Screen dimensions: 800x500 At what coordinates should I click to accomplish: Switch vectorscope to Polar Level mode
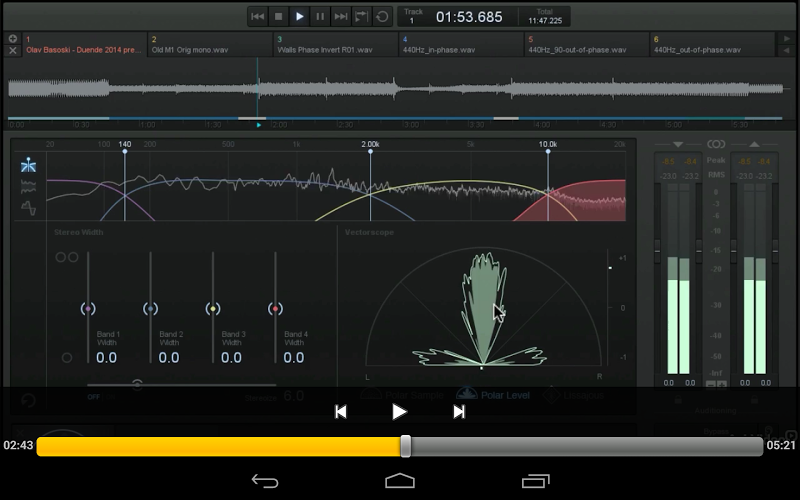tap(493, 395)
